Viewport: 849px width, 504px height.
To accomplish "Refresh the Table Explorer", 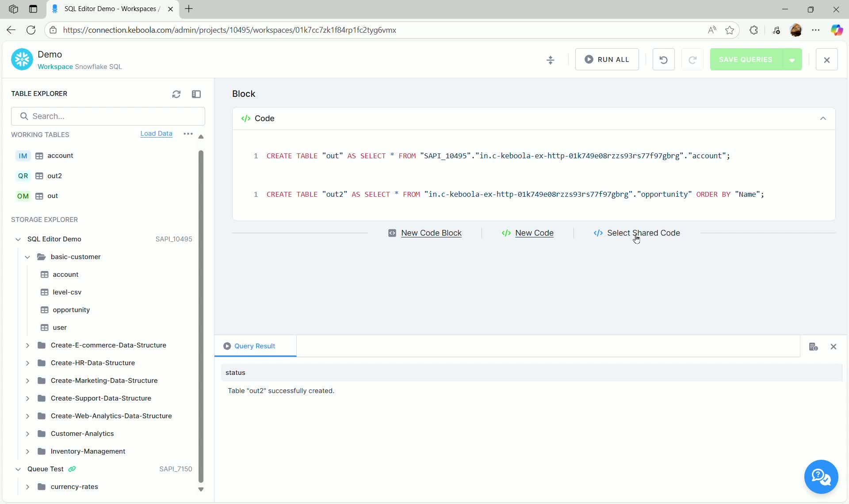I will click(176, 94).
